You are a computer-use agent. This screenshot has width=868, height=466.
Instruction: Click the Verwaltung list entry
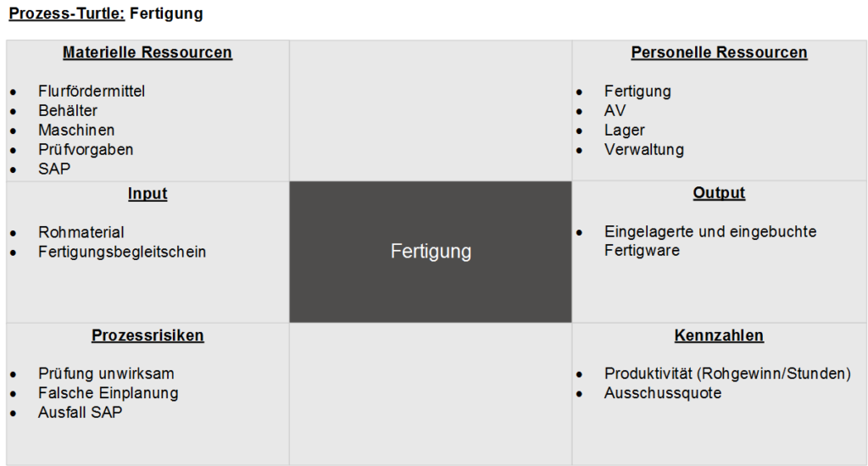tap(643, 149)
